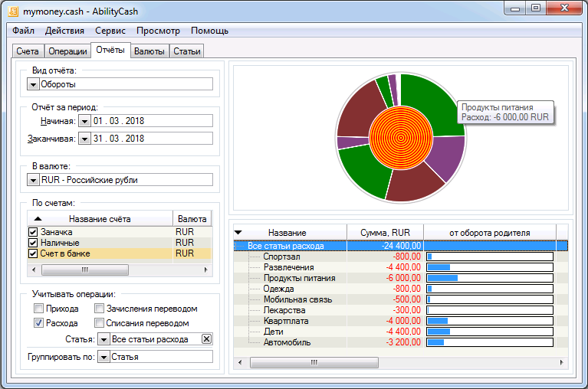
Task: Enable Зачисления переводом checkbox
Action: (99, 309)
